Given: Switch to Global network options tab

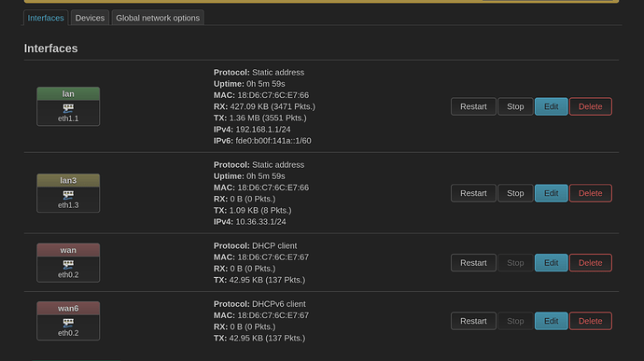Looking at the screenshot, I should pyautogui.click(x=158, y=18).
